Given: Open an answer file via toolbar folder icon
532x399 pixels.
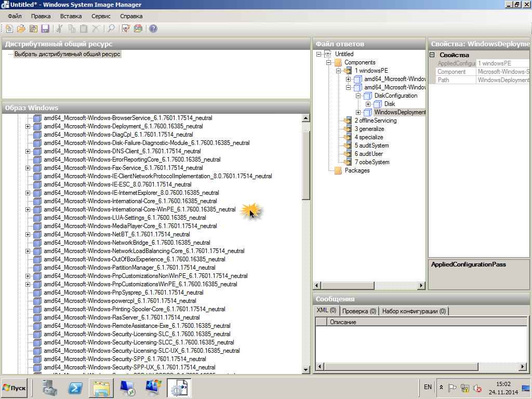Looking at the screenshot, I should [21, 29].
